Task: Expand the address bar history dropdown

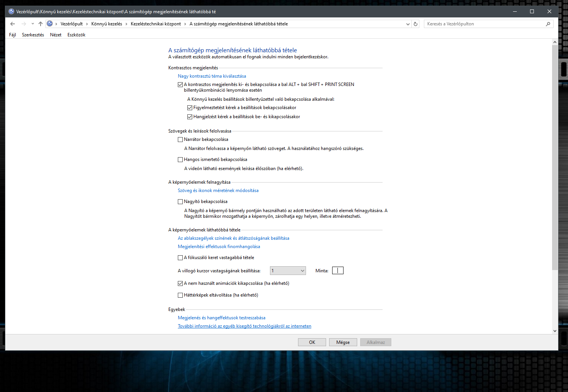Action: tap(408, 24)
